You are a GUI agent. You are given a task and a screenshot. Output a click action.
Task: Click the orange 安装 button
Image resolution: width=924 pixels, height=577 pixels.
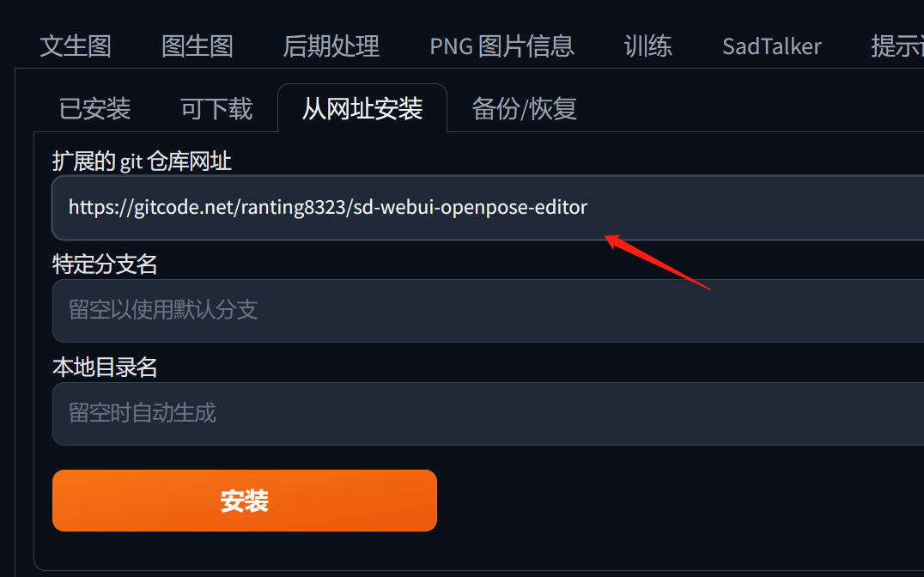(x=245, y=501)
